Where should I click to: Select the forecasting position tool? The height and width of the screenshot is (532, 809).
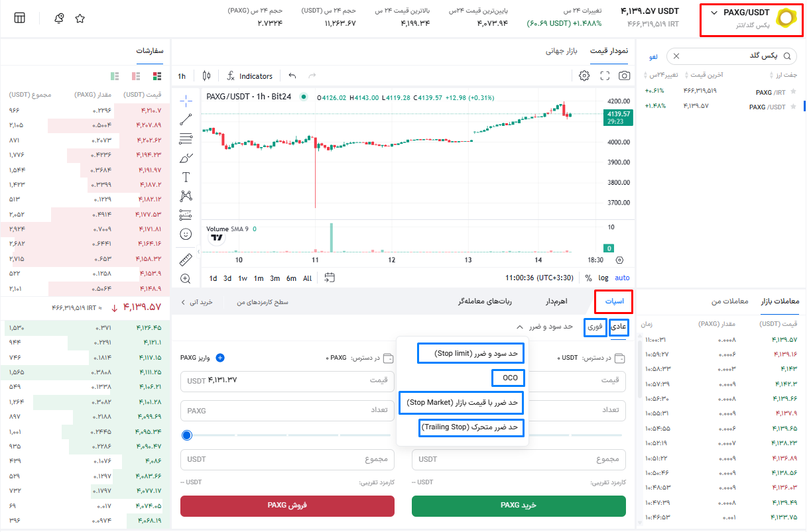point(186,215)
